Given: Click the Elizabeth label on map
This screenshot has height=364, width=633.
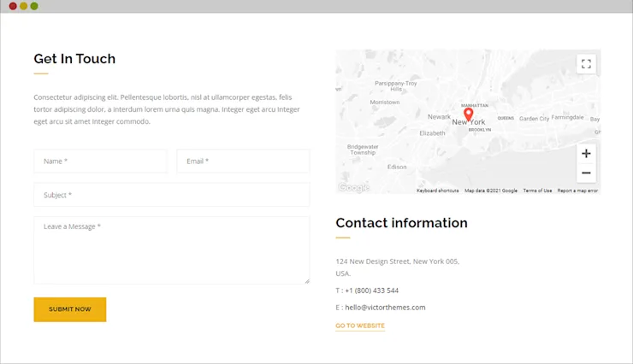Looking at the screenshot, I should click(432, 133).
